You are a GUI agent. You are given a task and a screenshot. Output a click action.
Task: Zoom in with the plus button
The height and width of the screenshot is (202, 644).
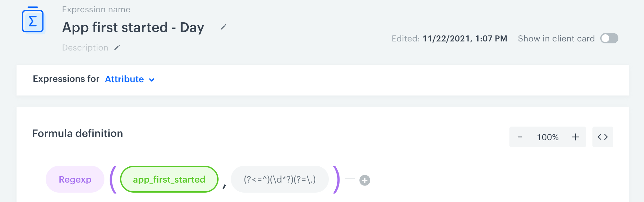click(576, 137)
